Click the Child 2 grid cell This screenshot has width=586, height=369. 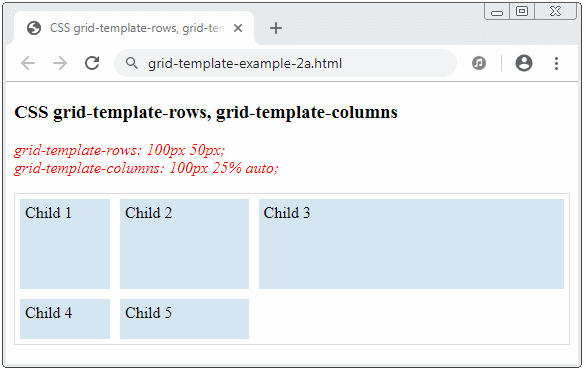click(x=184, y=244)
